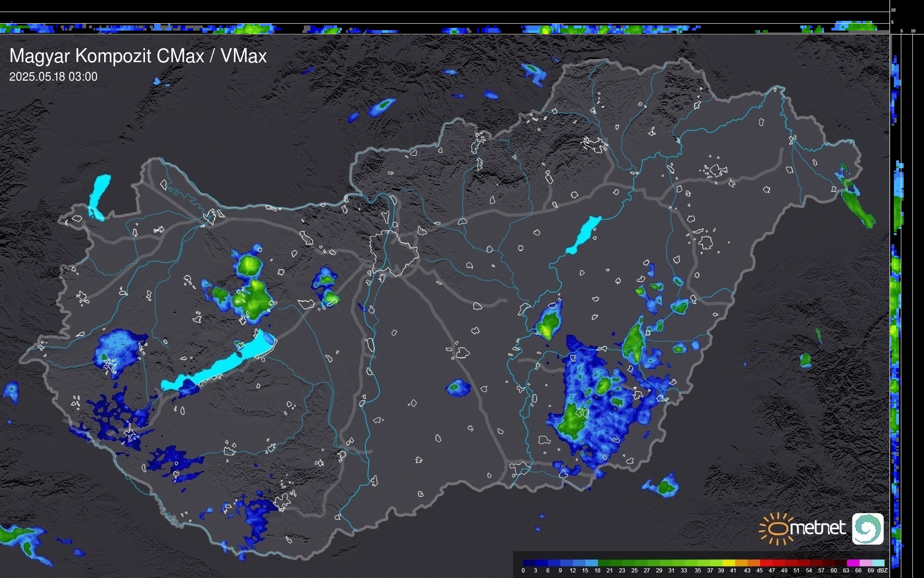Click the orange 41 dBZ legend swatch
The width and height of the screenshot is (924, 578).
[741, 563]
